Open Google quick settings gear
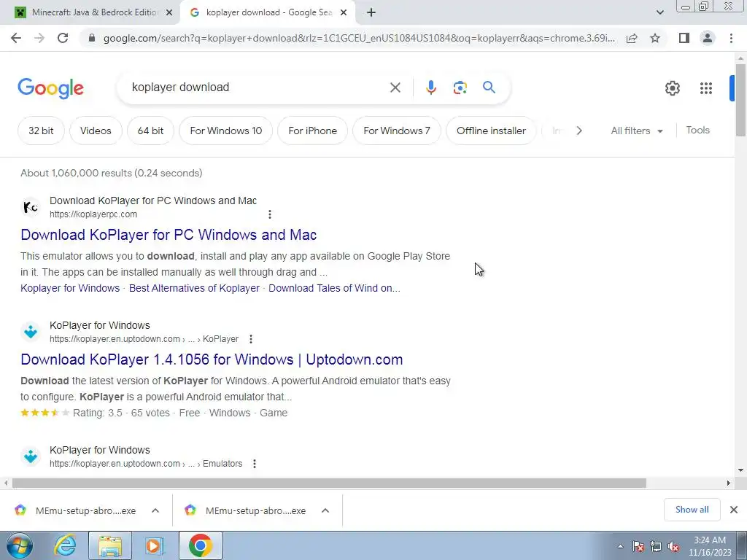This screenshot has width=747, height=560. click(x=672, y=88)
